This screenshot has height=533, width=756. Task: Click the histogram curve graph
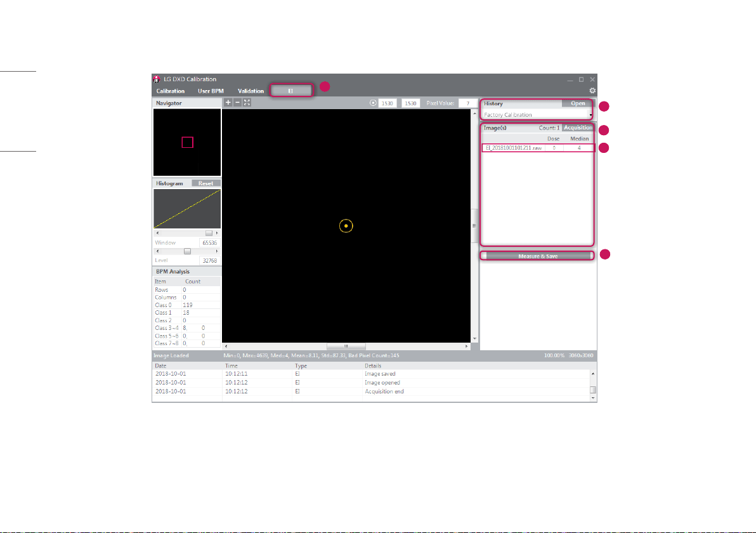tap(187, 208)
